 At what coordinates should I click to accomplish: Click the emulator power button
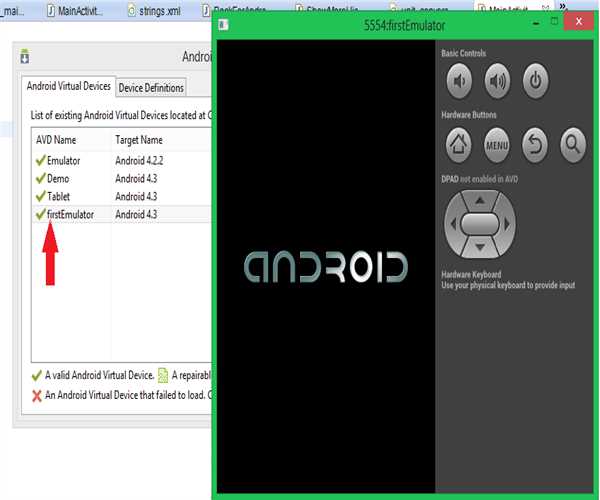[535, 82]
